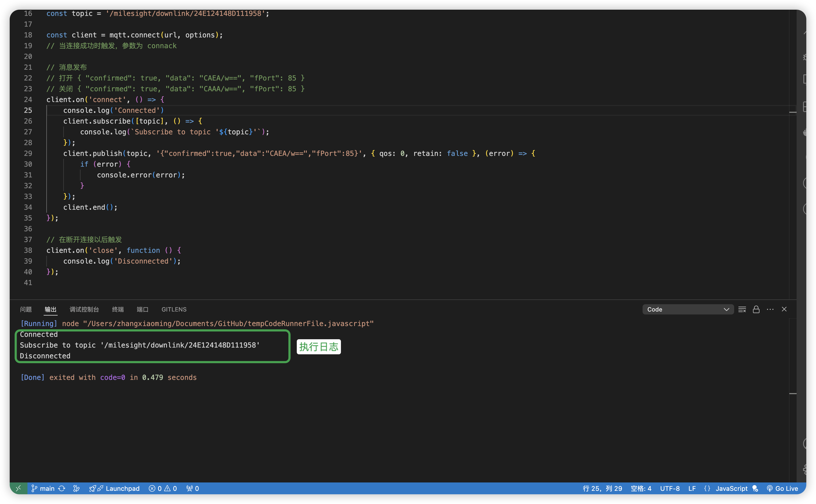The height and width of the screenshot is (504, 816).
Task: Click Go Live server button
Action: [782, 488]
